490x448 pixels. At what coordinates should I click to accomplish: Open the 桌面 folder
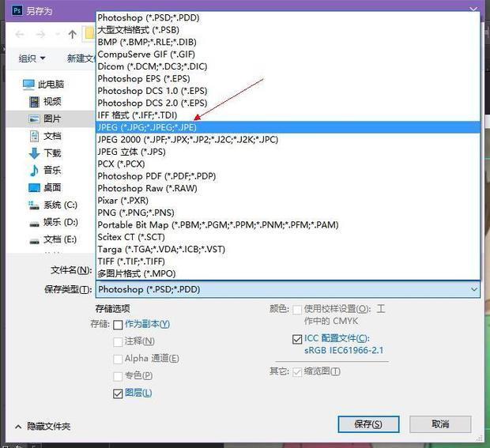(45, 187)
